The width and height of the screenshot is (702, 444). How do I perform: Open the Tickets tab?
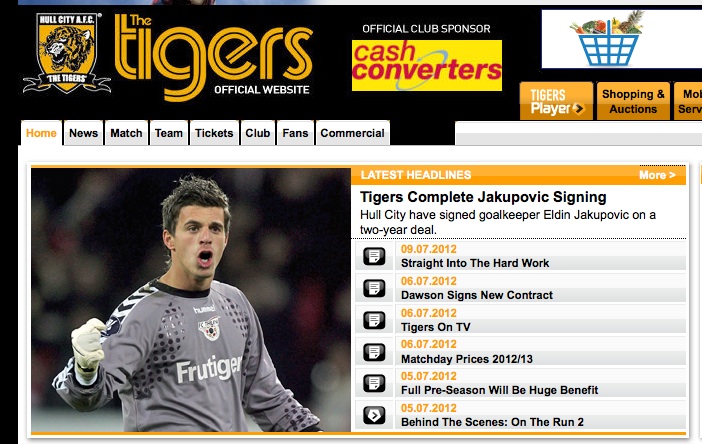tap(214, 133)
